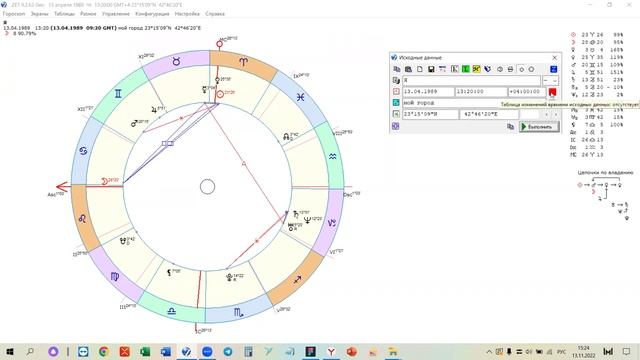Open the Настройка menu
This screenshot has width=640, height=360.
click(x=187, y=13)
